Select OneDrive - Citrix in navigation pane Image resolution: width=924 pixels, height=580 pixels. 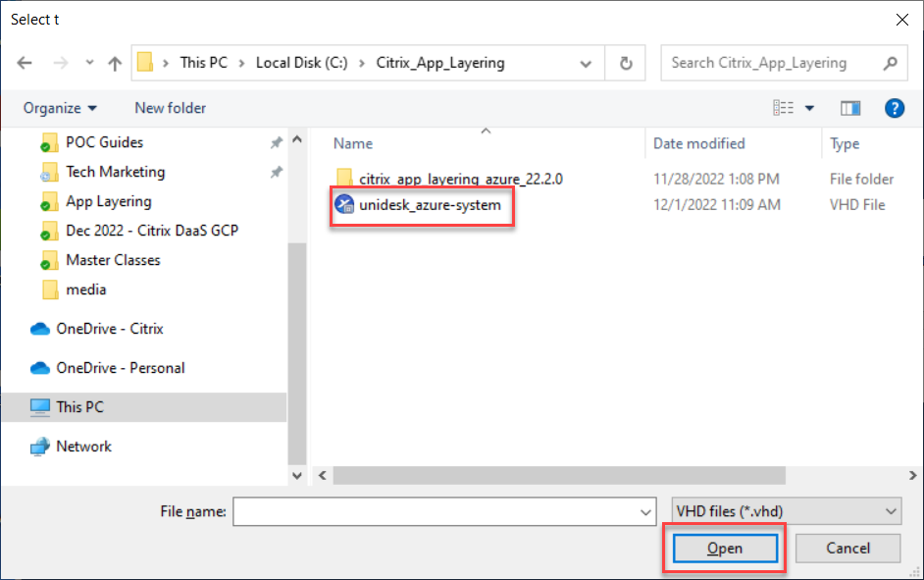(110, 329)
